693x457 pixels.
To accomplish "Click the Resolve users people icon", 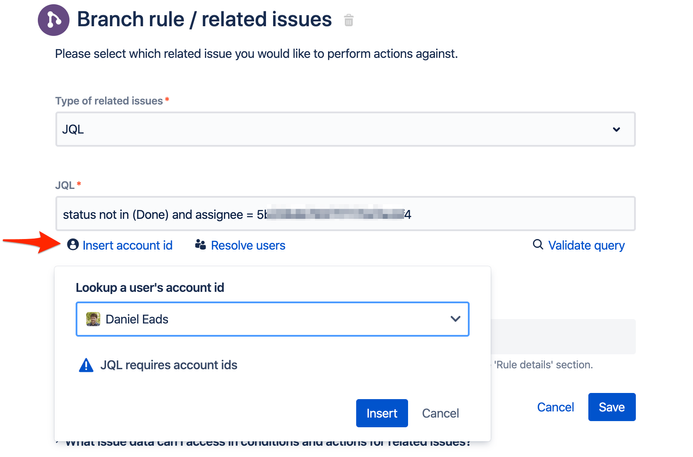I will [201, 244].
